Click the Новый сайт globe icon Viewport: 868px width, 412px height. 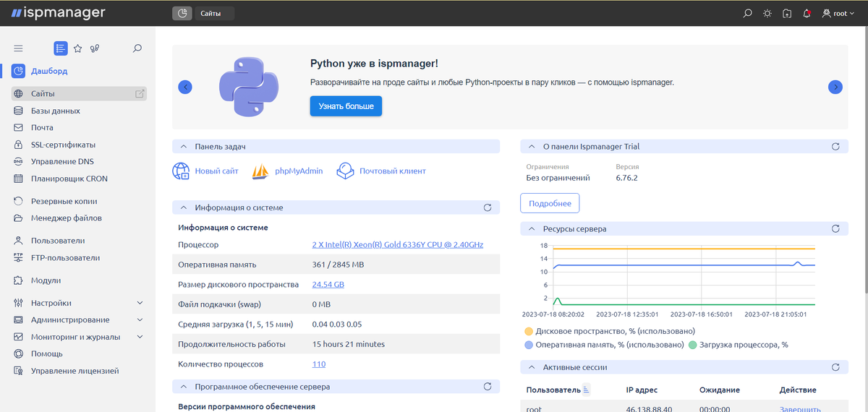point(181,171)
